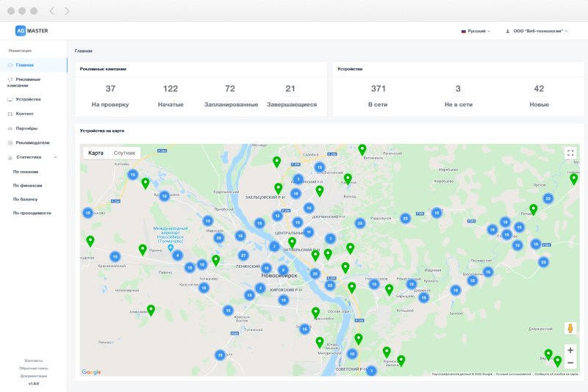Click the 37 На проверку campaigns counter
588x392 pixels.
(x=110, y=96)
